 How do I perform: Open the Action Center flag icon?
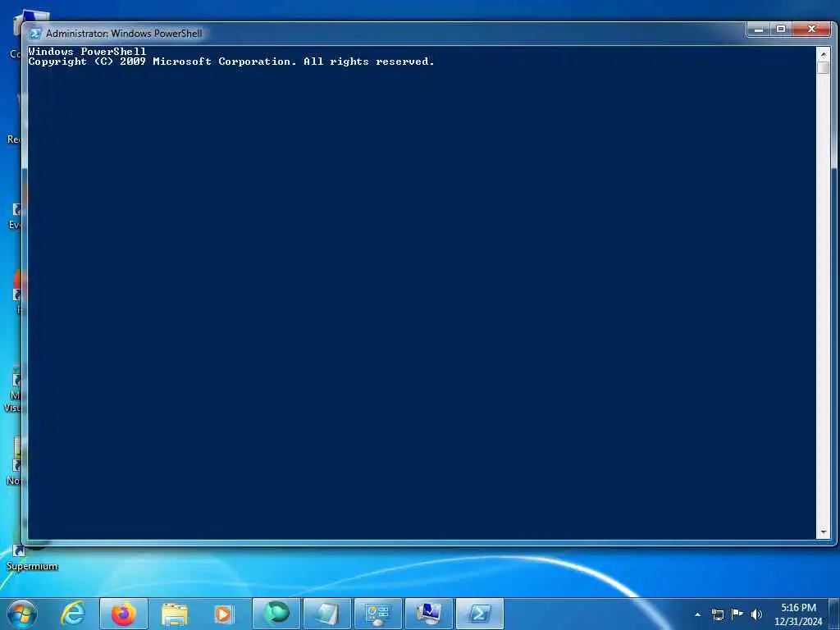pos(737,614)
